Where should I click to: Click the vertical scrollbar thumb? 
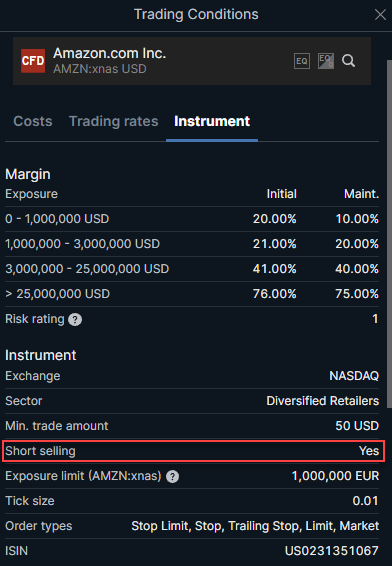click(389, 234)
